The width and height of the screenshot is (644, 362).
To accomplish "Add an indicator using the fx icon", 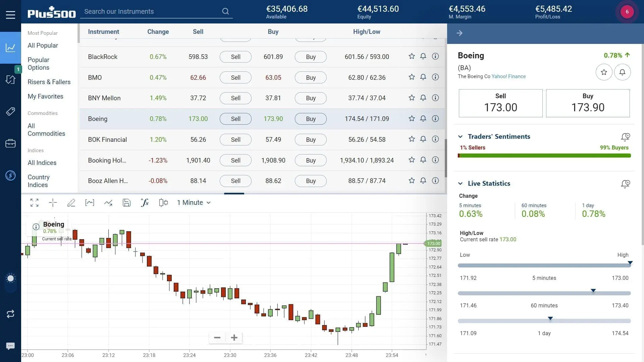I will pyautogui.click(x=145, y=202).
